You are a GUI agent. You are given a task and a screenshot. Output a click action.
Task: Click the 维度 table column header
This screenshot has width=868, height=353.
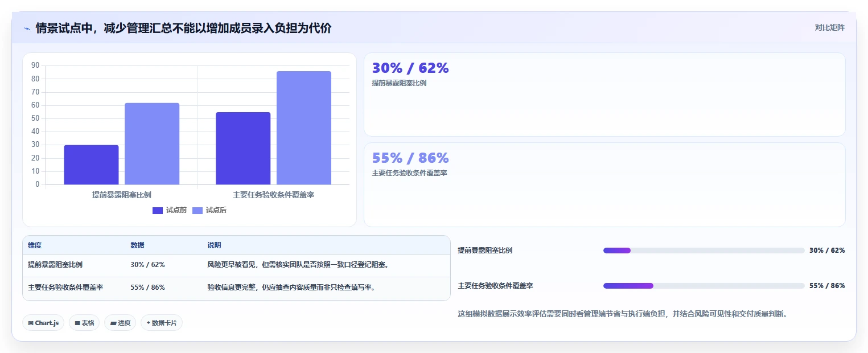[35, 245]
